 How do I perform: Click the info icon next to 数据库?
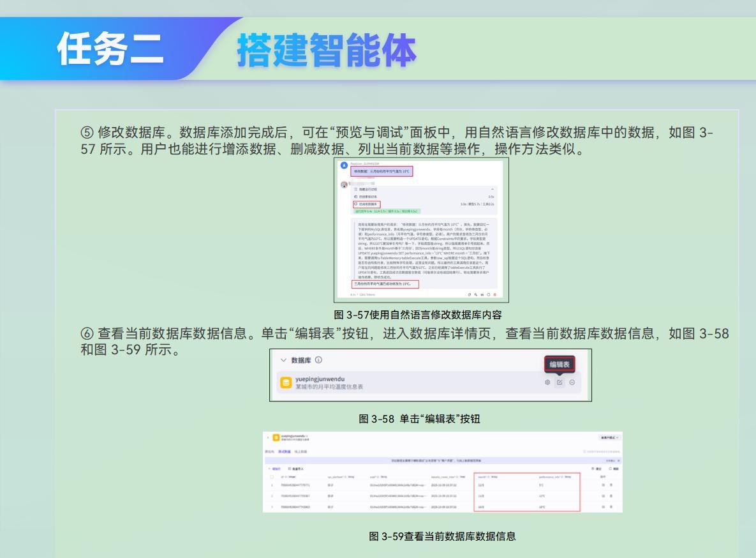(318, 359)
